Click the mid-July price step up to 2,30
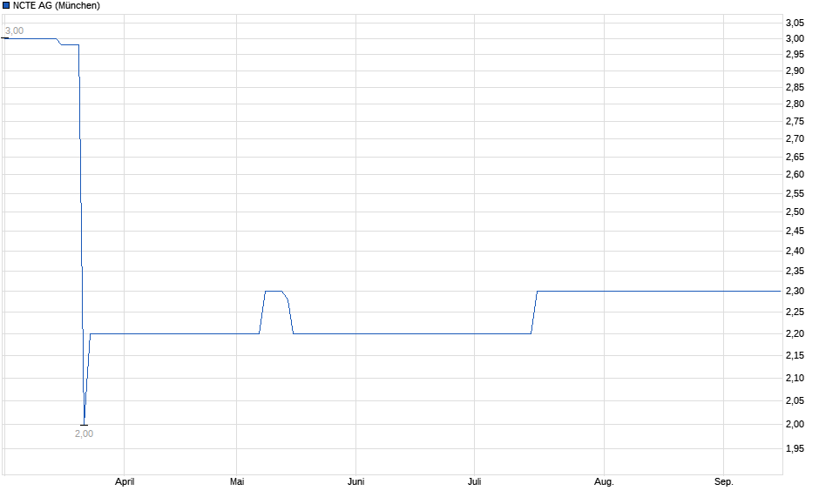This screenshot has width=819, height=504. [534, 312]
